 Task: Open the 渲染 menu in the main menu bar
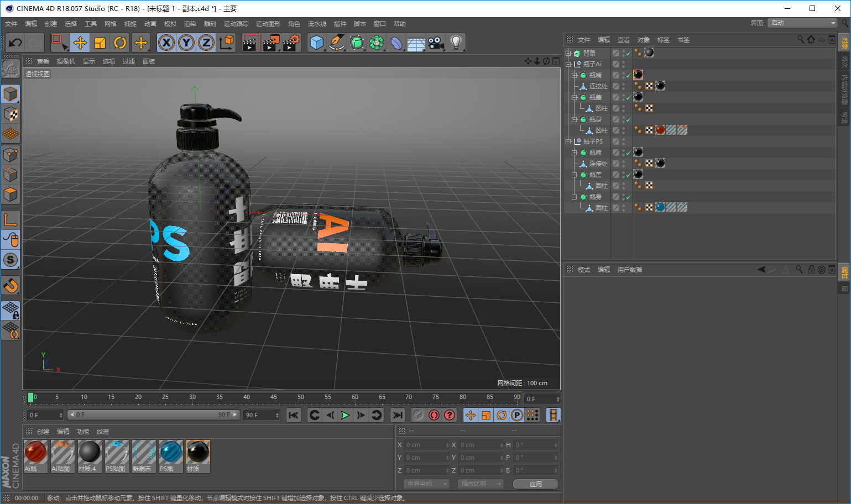(x=190, y=24)
